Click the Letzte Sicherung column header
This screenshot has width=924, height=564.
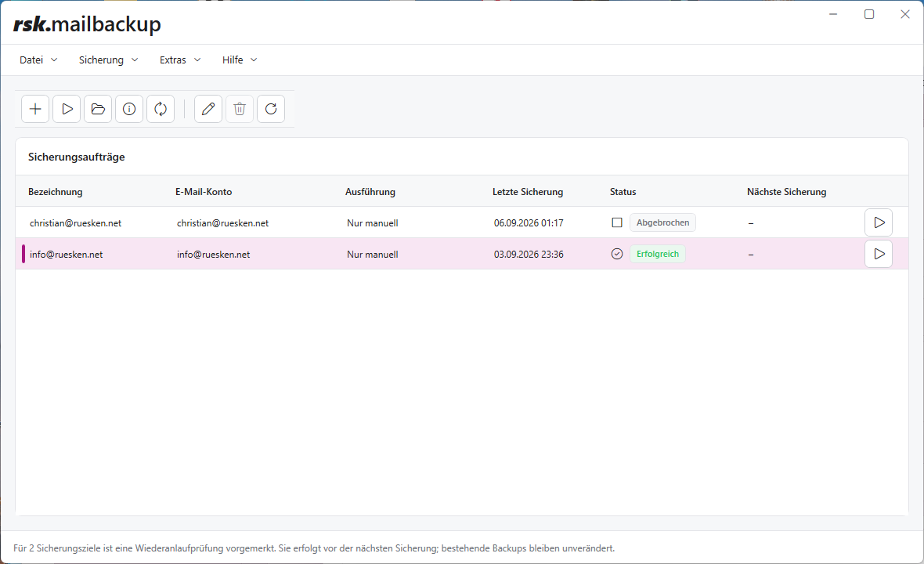[528, 192]
